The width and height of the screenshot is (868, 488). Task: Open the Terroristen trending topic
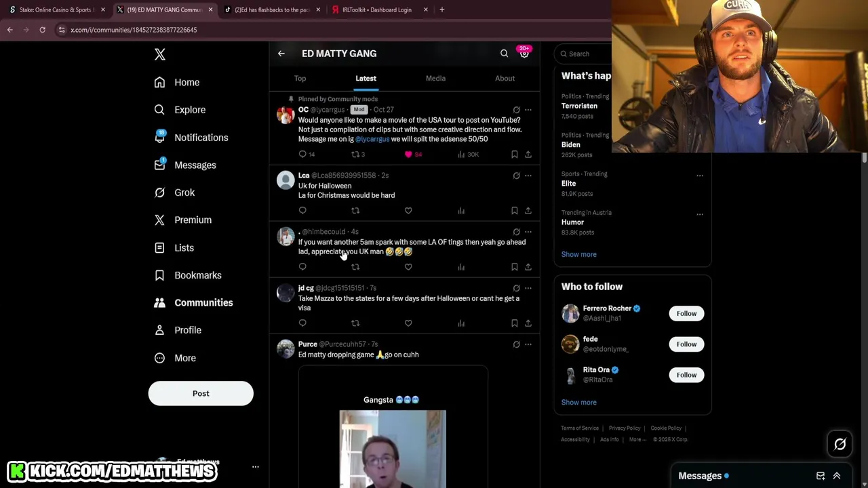click(x=579, y=106)
